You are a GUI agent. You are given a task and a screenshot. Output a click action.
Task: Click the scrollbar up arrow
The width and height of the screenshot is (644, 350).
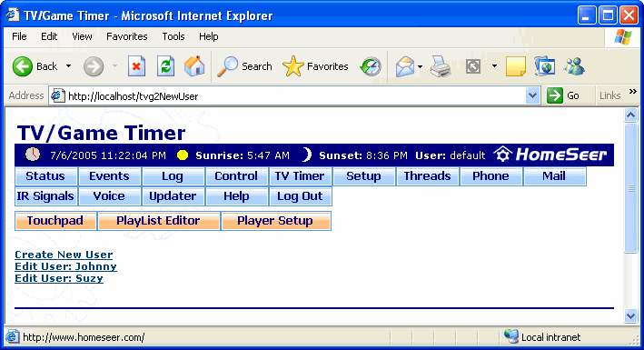point(631,115)
